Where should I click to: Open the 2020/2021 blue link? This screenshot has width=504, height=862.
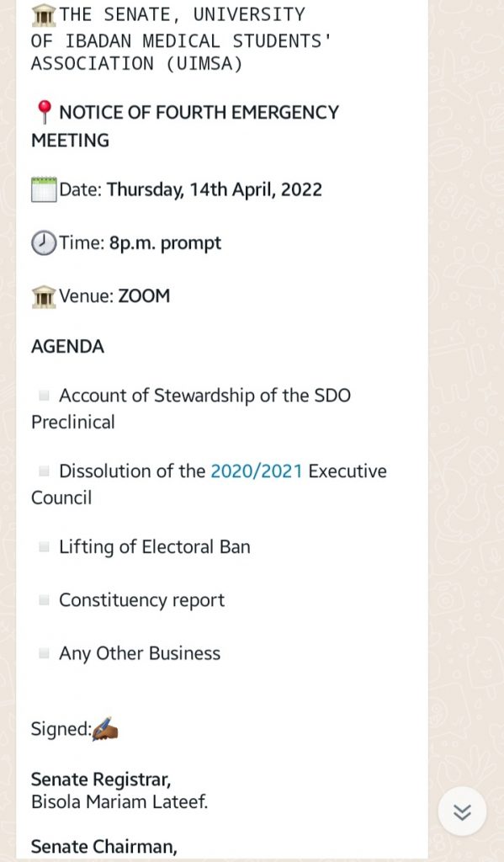(x=257, y=471)
